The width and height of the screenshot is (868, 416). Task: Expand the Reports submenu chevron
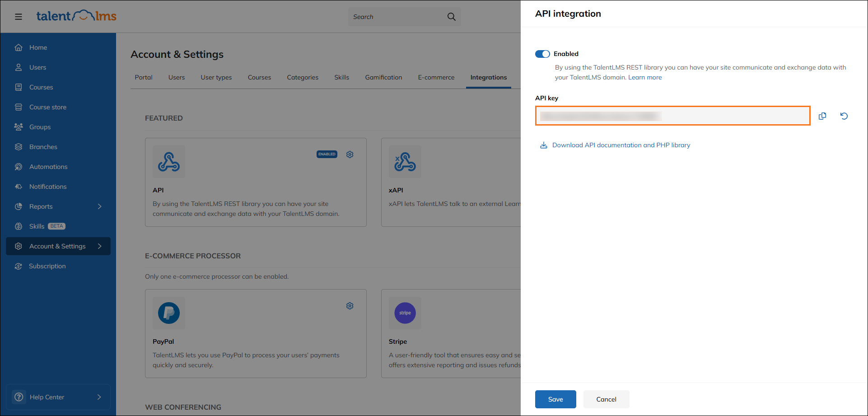point(100,206)
